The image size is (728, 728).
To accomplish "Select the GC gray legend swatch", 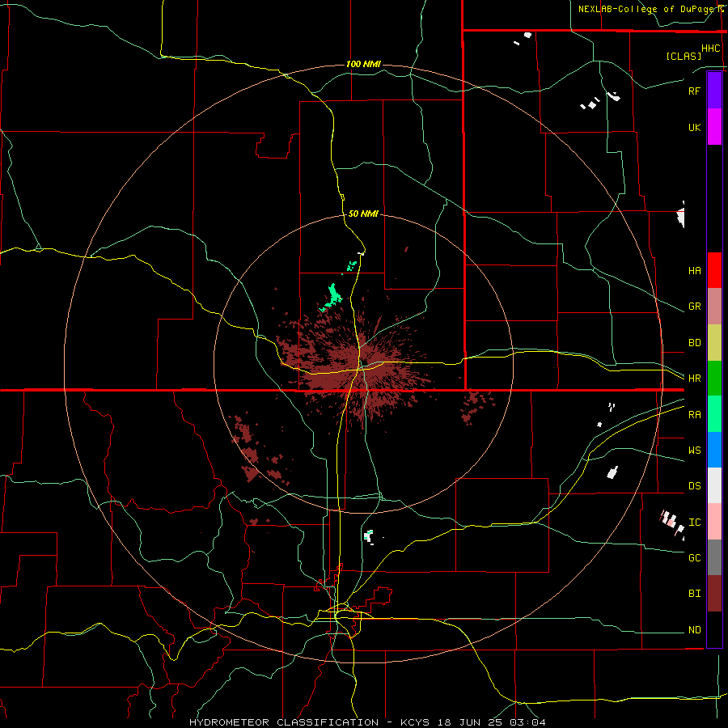I will (714, 557).
